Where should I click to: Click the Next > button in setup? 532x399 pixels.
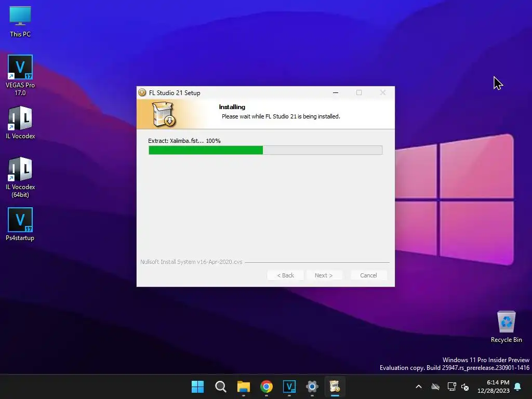click(324, 275)
